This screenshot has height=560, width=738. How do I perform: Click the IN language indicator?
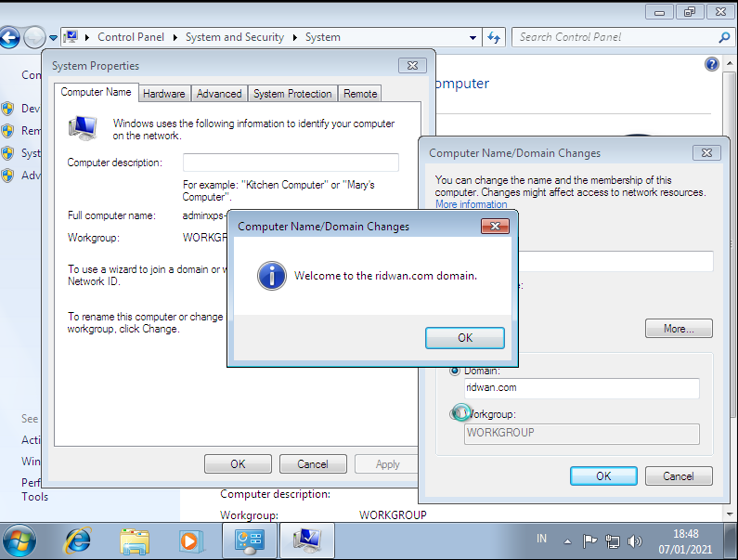click(x=542, y=539)
